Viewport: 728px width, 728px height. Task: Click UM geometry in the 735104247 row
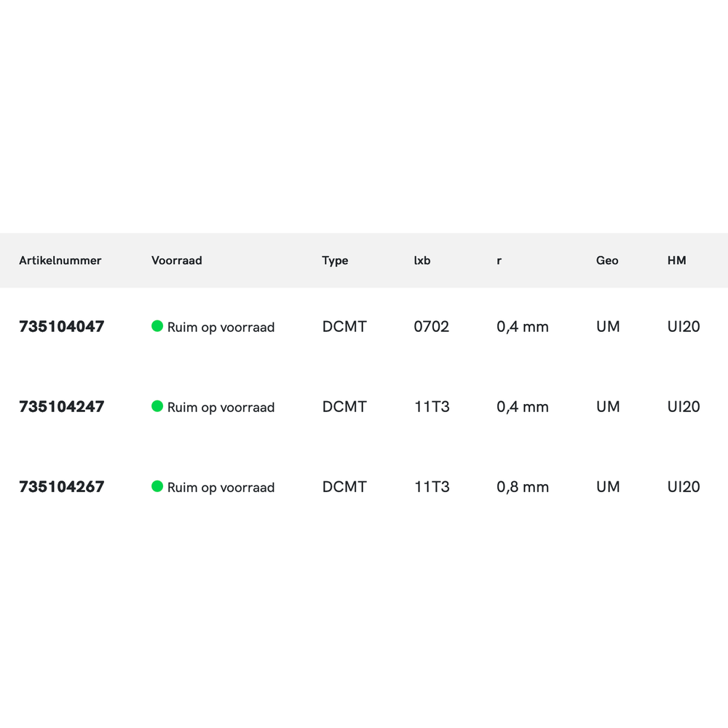point(608,407)
